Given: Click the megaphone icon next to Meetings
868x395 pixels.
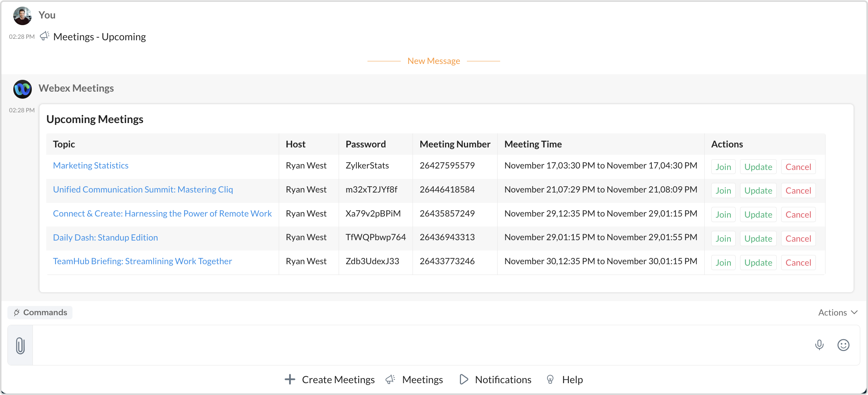Looking at the screenshot, I should (390, 379).
